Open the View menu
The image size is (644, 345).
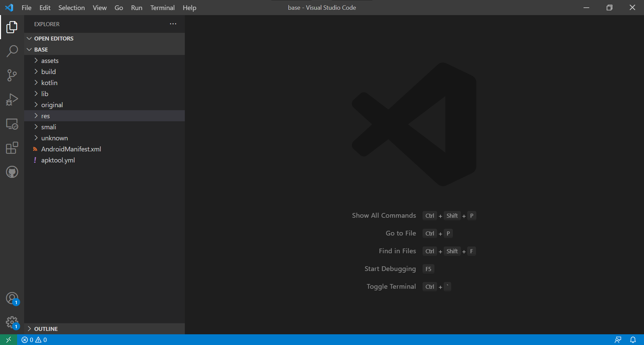click(100, 7)
